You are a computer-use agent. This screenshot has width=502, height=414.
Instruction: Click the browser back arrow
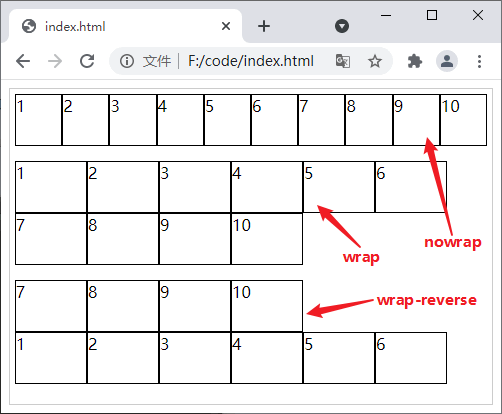[x=23, y=61]
